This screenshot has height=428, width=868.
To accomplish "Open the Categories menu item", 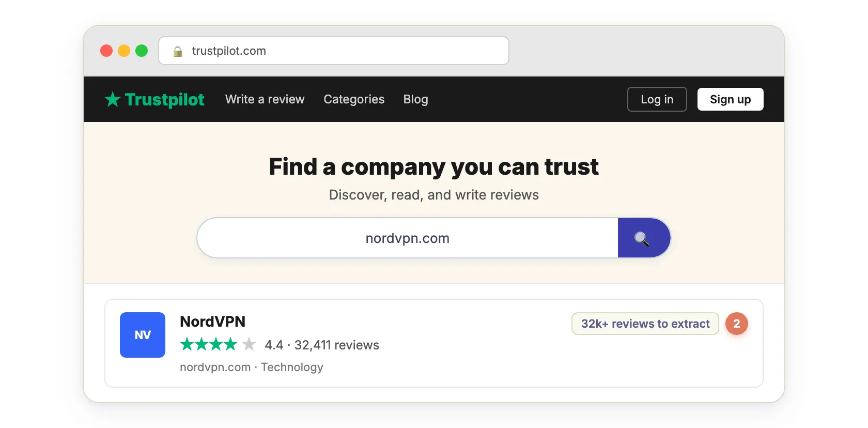I will [354, 99].
